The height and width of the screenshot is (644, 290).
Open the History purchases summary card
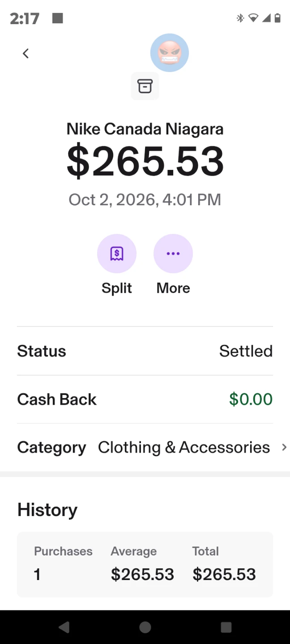[x=145, y=564]
